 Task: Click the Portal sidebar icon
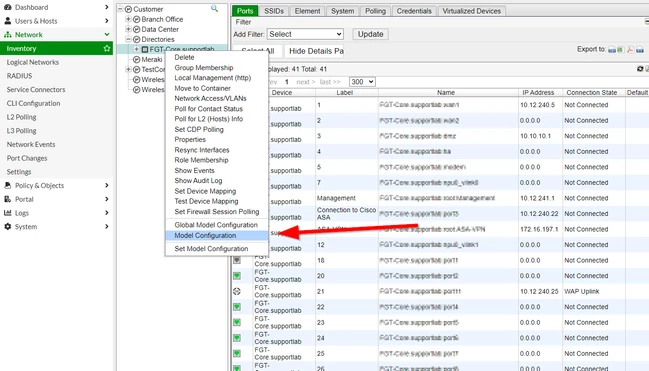[7, 199]
